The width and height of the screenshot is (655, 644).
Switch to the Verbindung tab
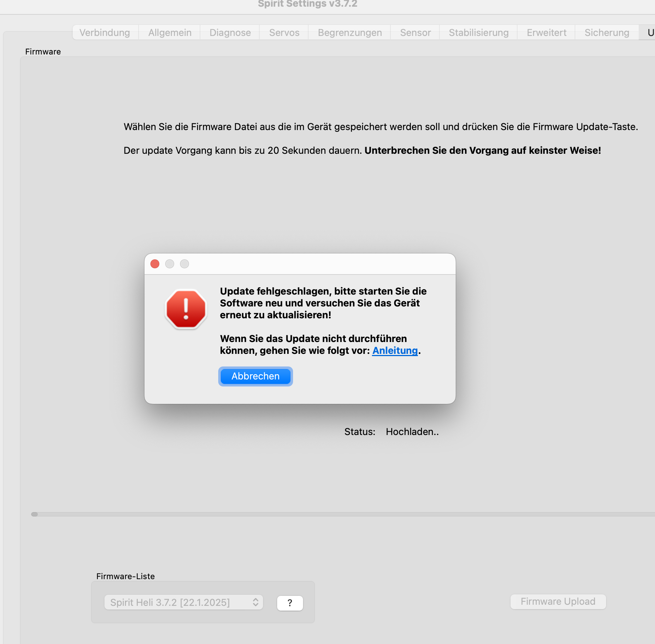(x=105, y=33)
